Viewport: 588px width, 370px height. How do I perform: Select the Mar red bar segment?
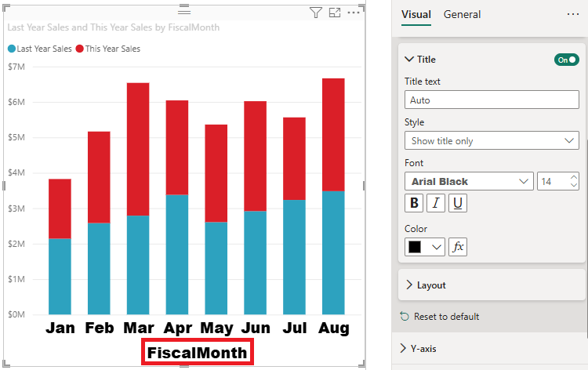tap(138, 149)
